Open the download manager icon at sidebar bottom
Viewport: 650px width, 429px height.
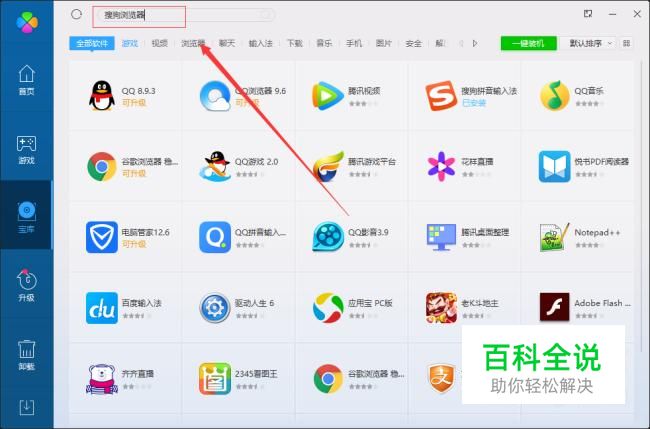tap(27, 407)
